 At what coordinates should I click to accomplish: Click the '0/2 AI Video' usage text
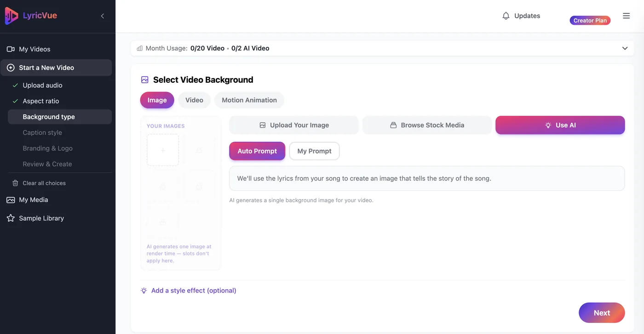coord(250,48)
